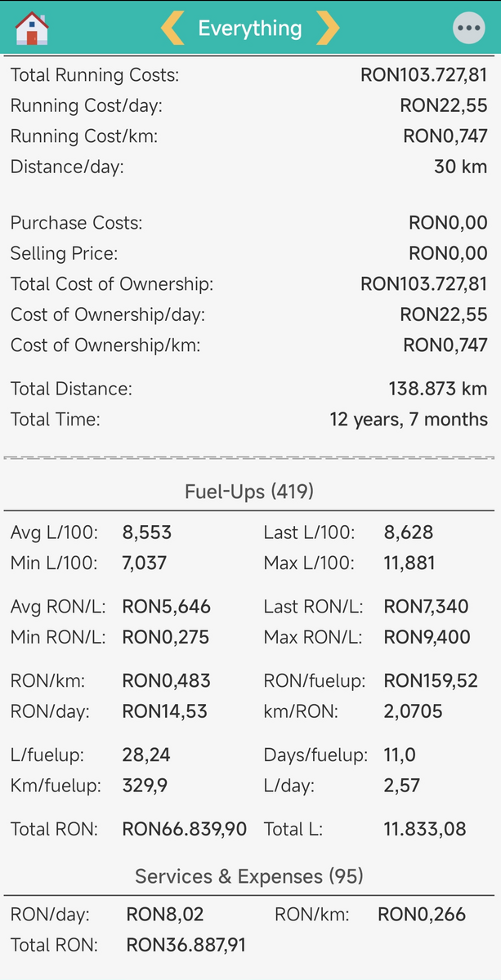Tap the Avg L/100 value 8,553
Viewport: 501px width, 980px height.
pyautogui.click(x=147, y=533)
